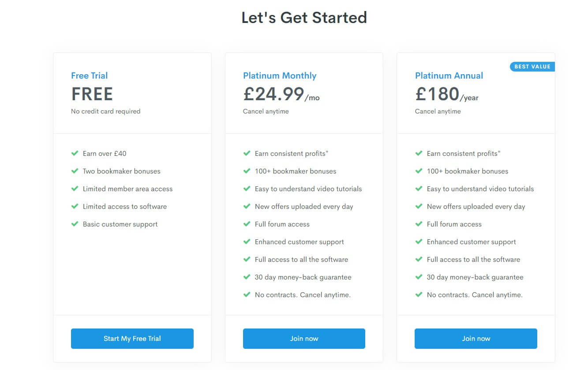Click Monthly plan's Full forum access checkmark
The height and width of the screenshot is (370, 588).
click(247, 224)
